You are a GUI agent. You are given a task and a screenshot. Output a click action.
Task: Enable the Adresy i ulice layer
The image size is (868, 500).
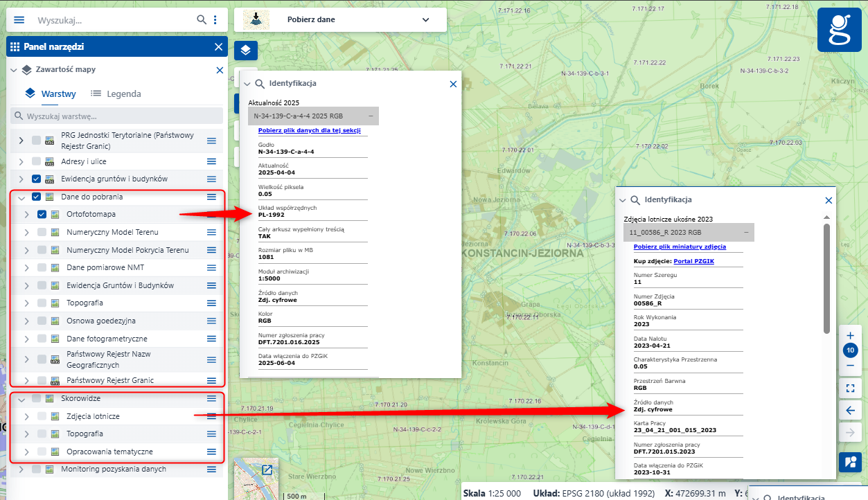(x=36, y=161)
